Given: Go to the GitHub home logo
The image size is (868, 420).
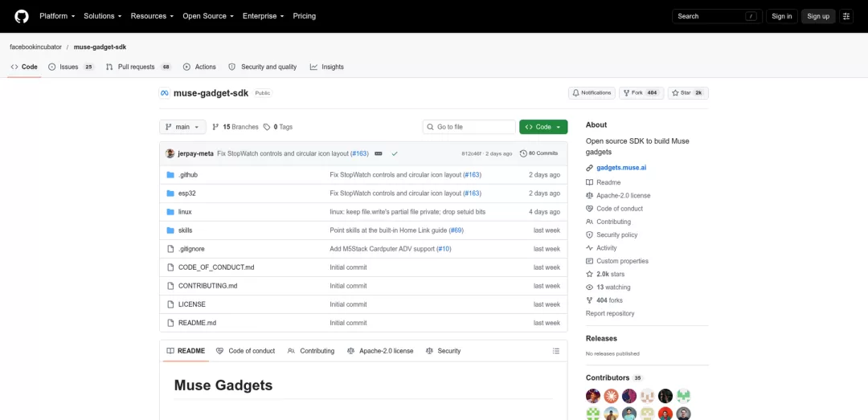Looking at the screenshot, I should tap(21, 16).
